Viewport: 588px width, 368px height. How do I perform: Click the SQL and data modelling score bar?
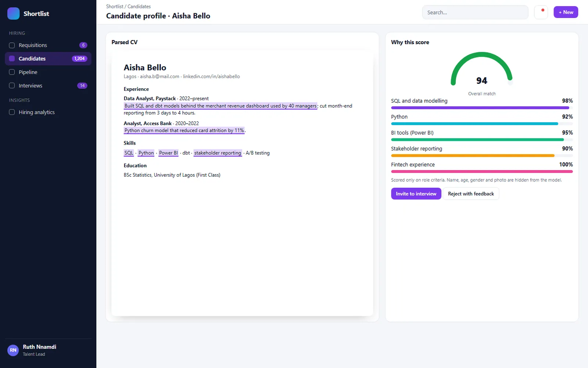(x=482, y=108)
